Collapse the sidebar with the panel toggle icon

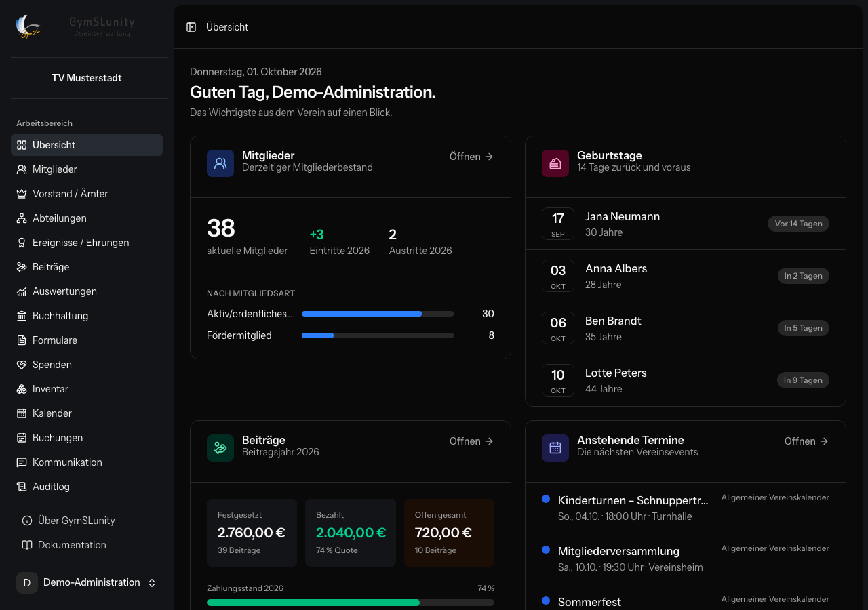pyautogui.click(x=191, y=27)
